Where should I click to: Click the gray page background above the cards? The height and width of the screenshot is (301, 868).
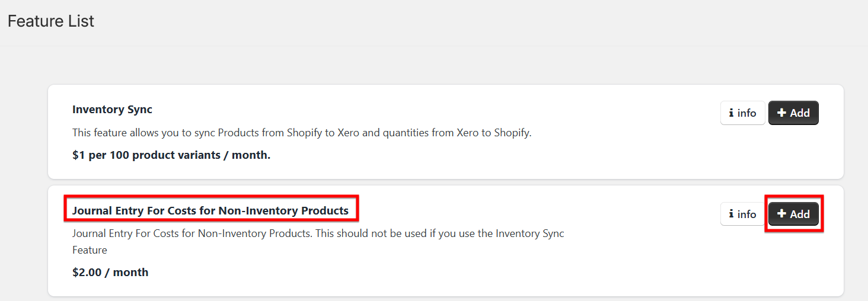(x=445, y=65)
